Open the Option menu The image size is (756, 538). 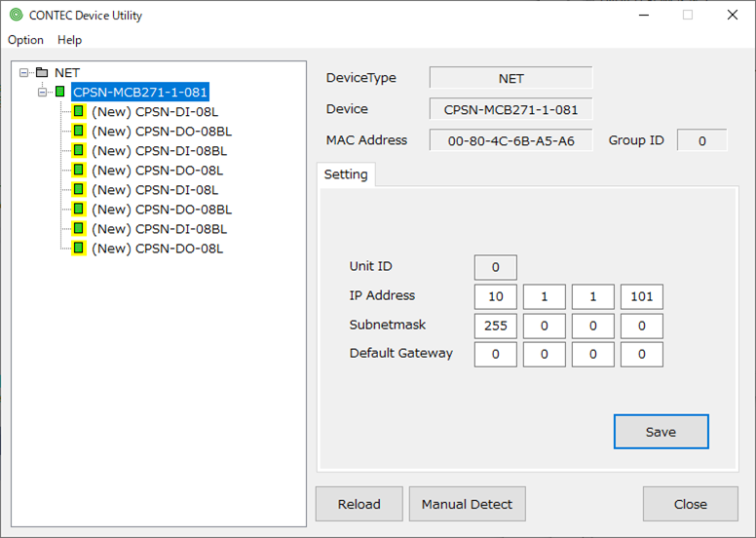click(x=25, y=40)
